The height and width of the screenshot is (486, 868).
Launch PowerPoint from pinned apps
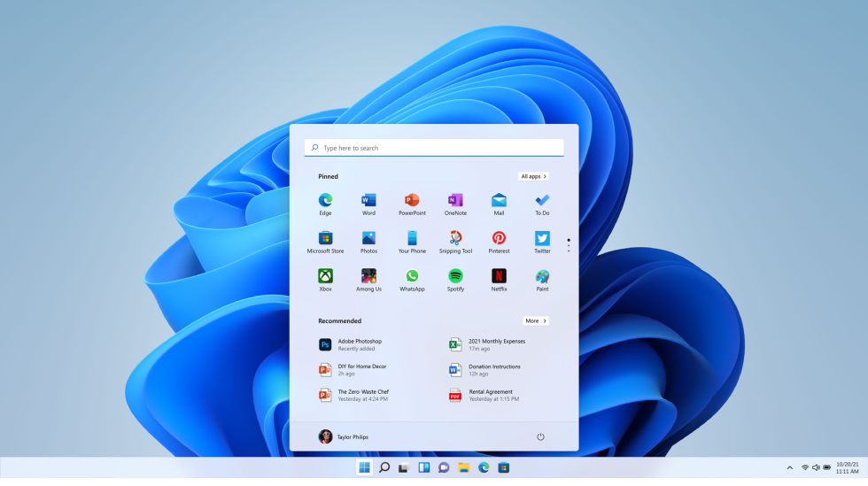tap(412, 201)
